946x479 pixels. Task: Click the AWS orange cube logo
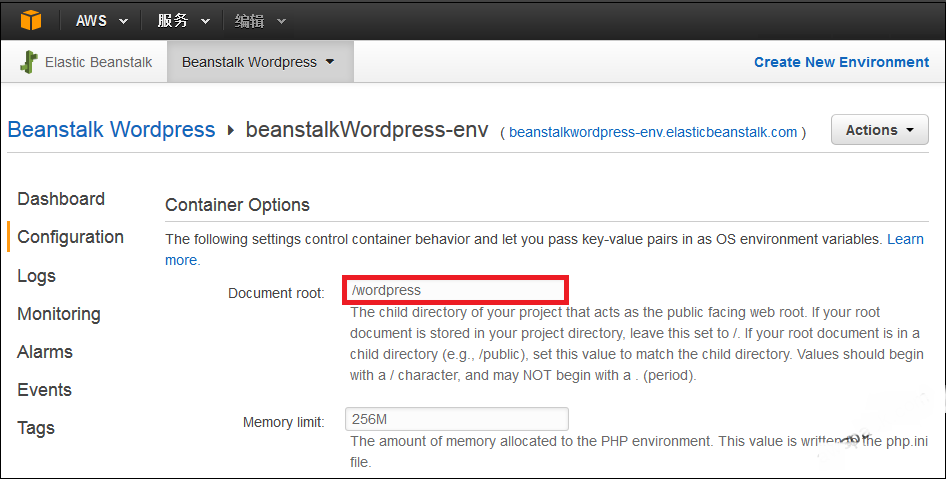(31, 20)
